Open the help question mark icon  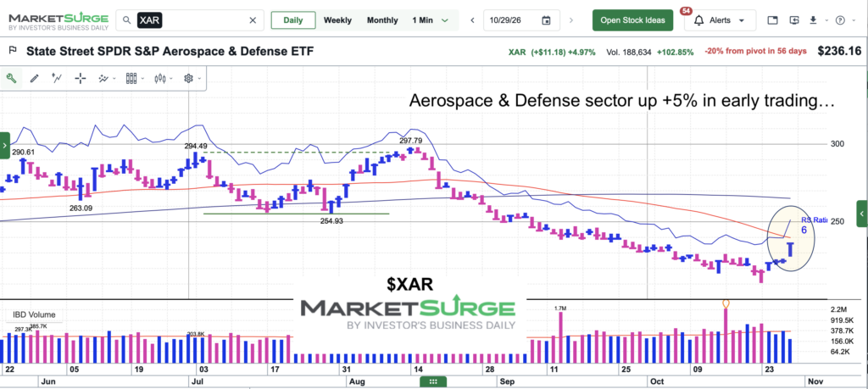[840, 20]
